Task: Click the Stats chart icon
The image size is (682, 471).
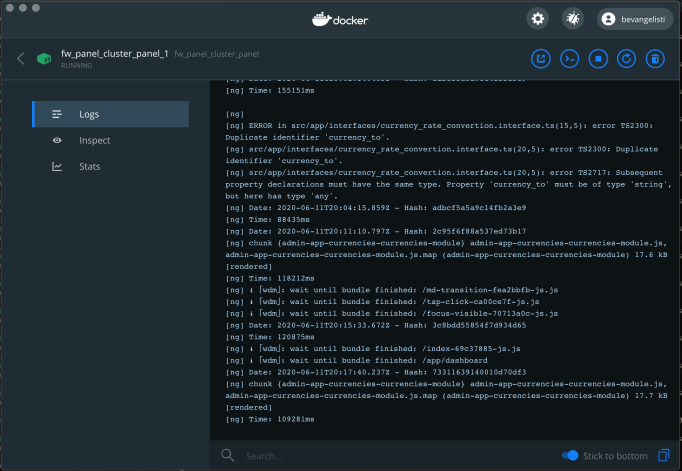Action: (57, 166)
